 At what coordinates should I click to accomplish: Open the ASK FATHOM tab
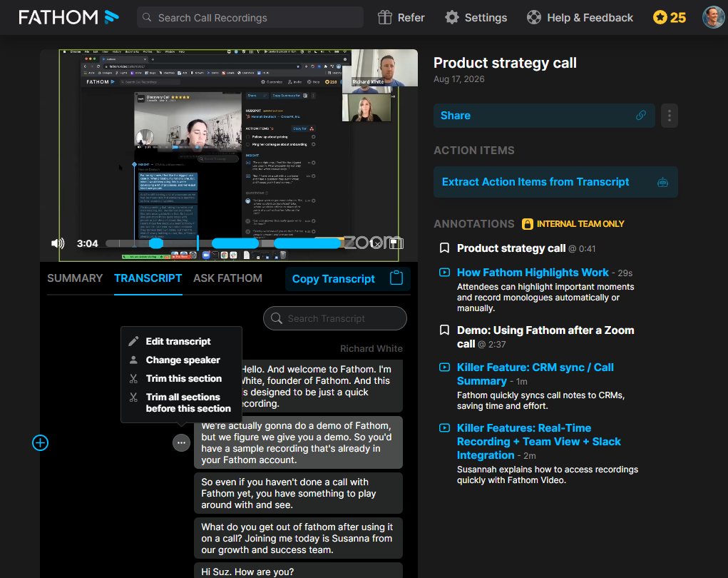[227, 278]
